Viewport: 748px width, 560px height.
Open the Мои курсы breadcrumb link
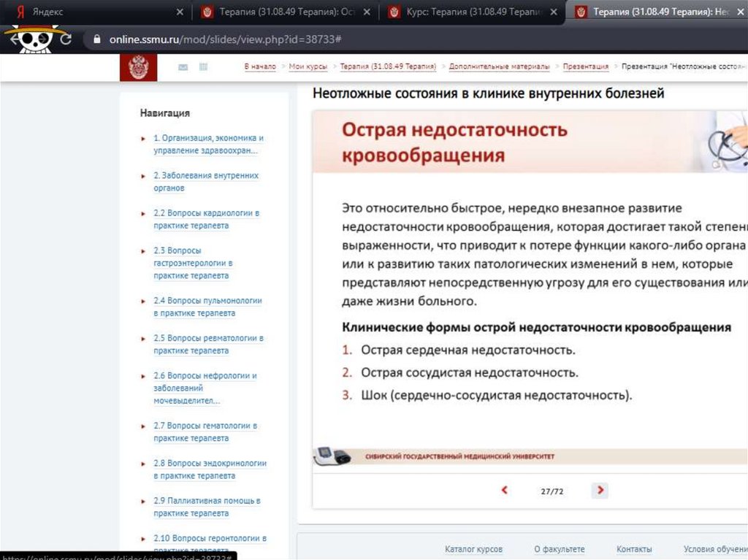point(308,66)
